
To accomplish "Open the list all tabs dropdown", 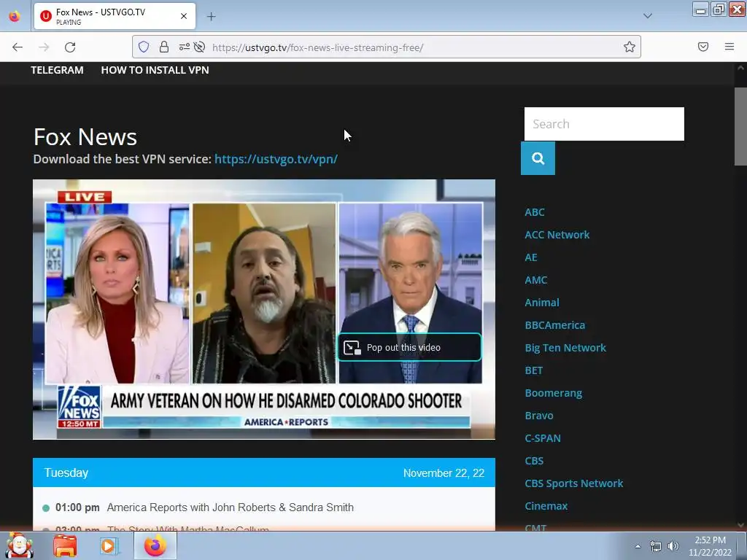I will pos(648,16).
